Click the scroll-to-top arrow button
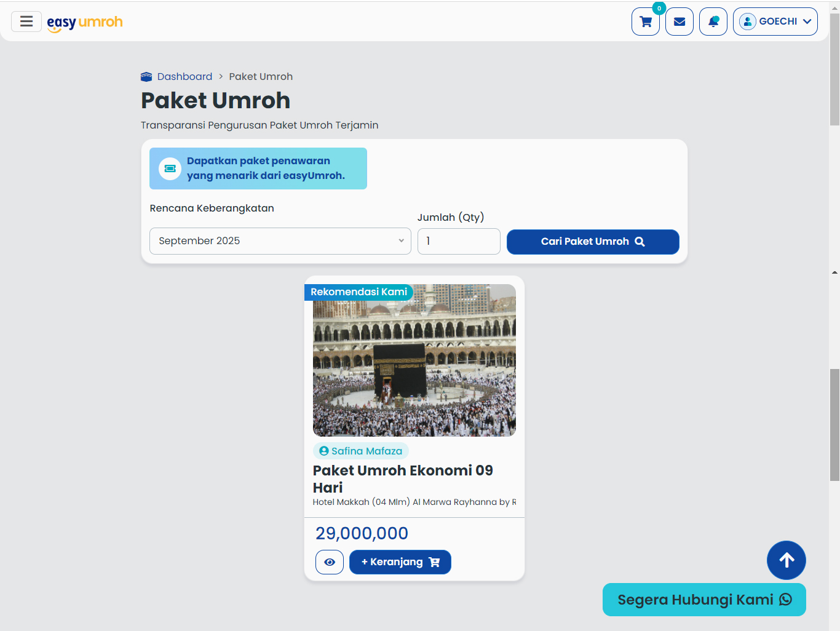840x631 pixels. (x=786, y=560)
